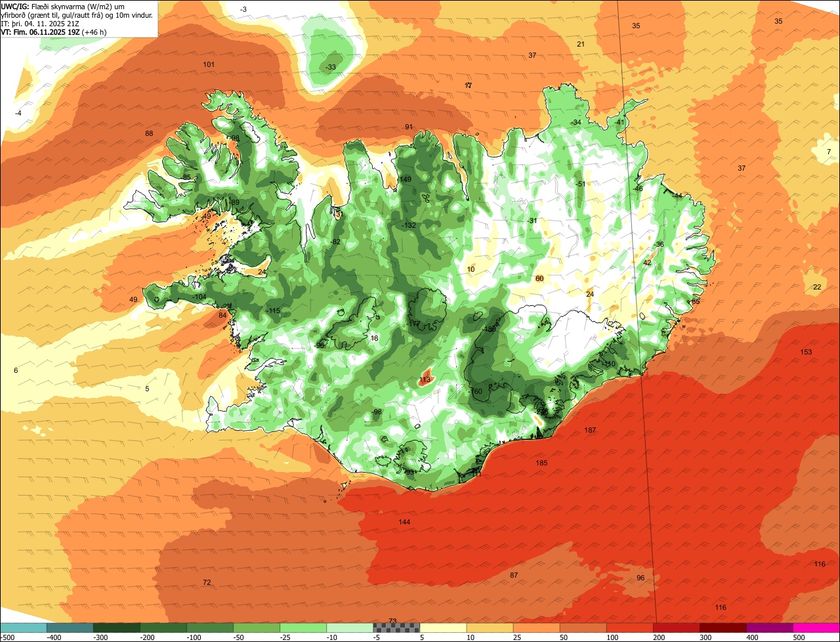Click the legend swatch between 100 and 200
840x642 pixels.
[630, 628]
